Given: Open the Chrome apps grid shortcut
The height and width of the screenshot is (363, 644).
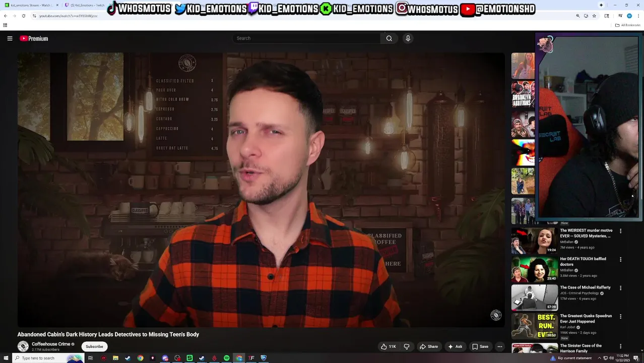Looking at the screenshot, I should coord(5,25).
